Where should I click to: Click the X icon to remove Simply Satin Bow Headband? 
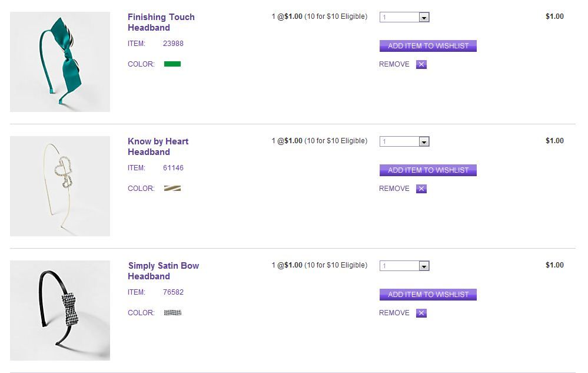coord(421,313)
